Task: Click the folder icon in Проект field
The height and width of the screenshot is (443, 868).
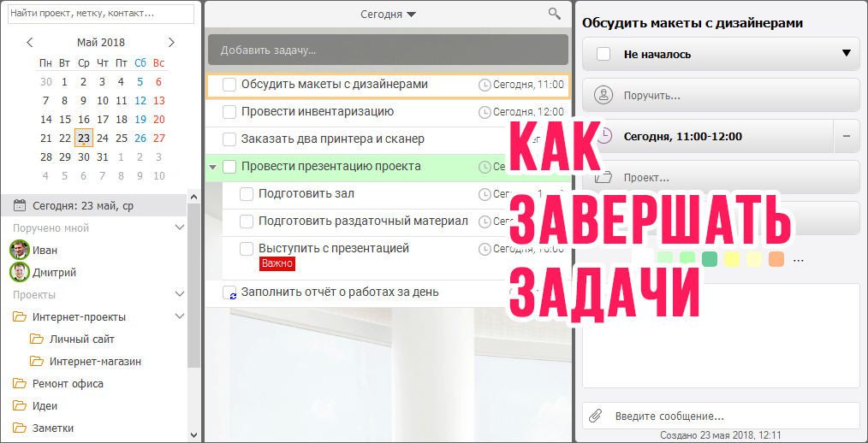Action: 604,178
